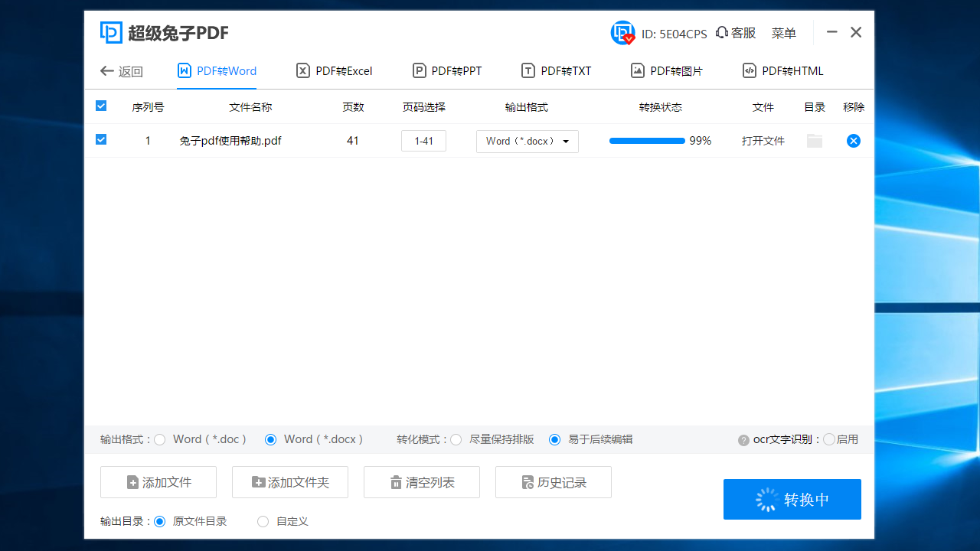This screenshot has height=551, width=980.
Task: Set output directory to 原文件目录
Action: point(160,522)
